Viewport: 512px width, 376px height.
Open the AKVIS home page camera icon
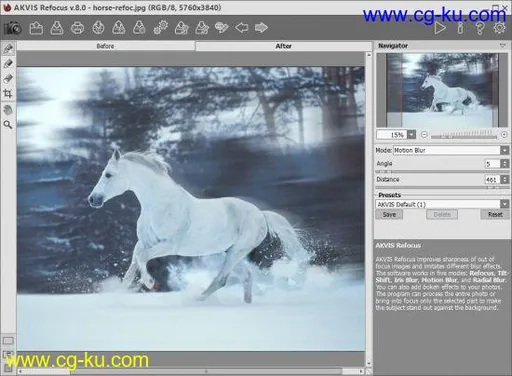13,28
